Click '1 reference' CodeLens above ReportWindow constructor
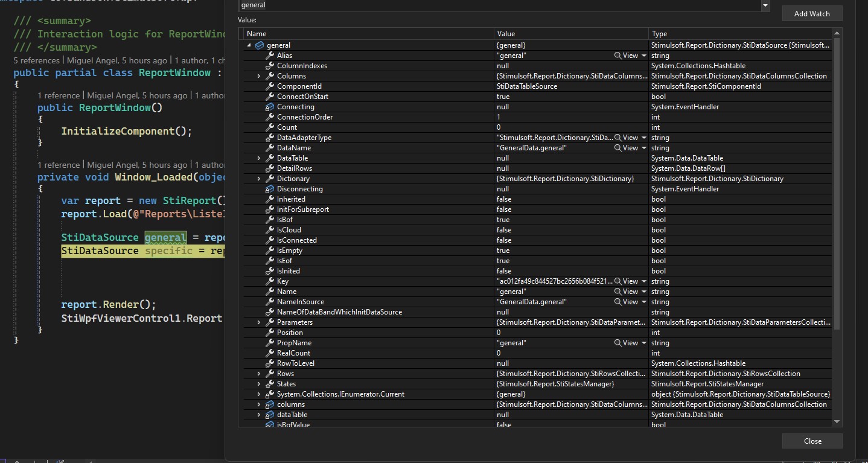 click(x=59, y=95)
